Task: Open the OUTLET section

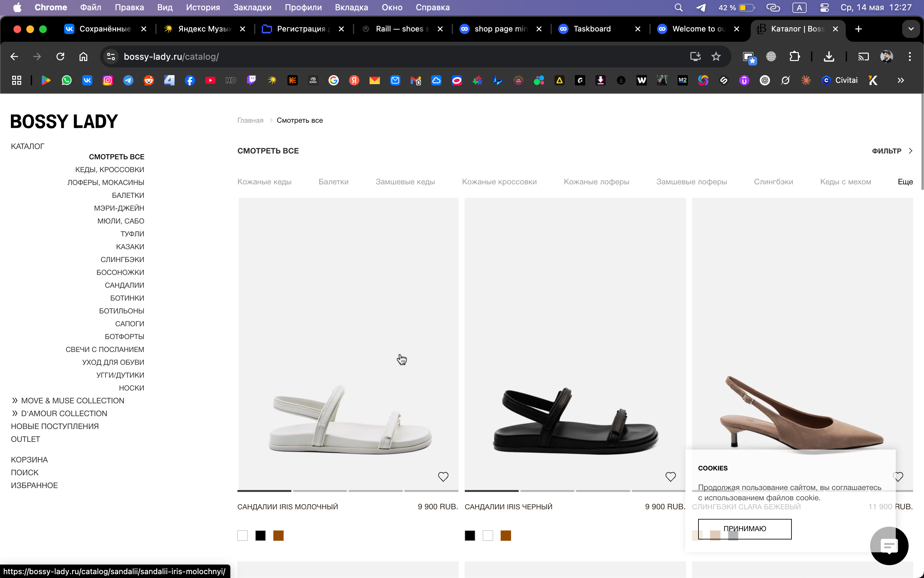Action: tap(26, 439)
